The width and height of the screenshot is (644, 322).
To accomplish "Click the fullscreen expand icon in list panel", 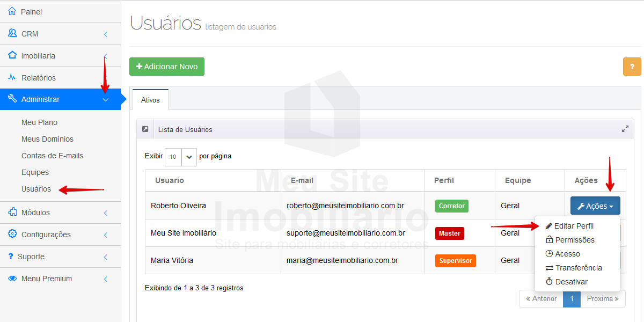I will tap(625, 129).
